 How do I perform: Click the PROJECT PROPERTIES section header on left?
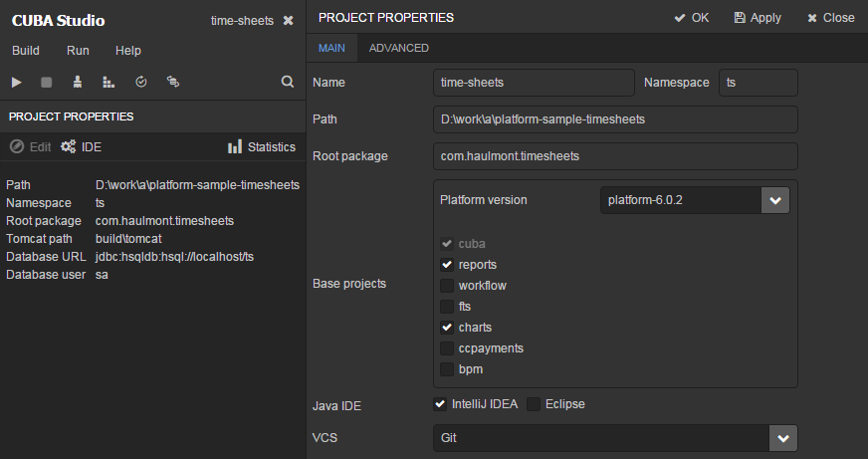[72, 116]
